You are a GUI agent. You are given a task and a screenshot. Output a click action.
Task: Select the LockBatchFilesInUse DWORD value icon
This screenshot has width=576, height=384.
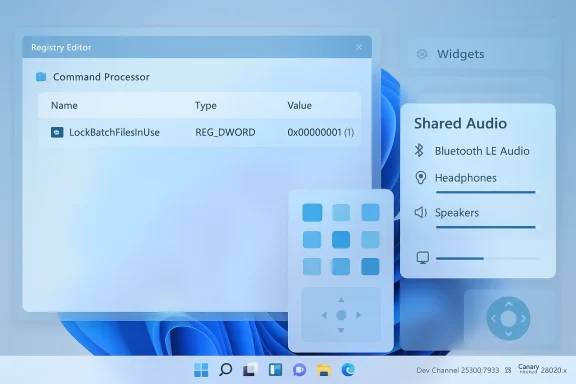coord(57,132)
